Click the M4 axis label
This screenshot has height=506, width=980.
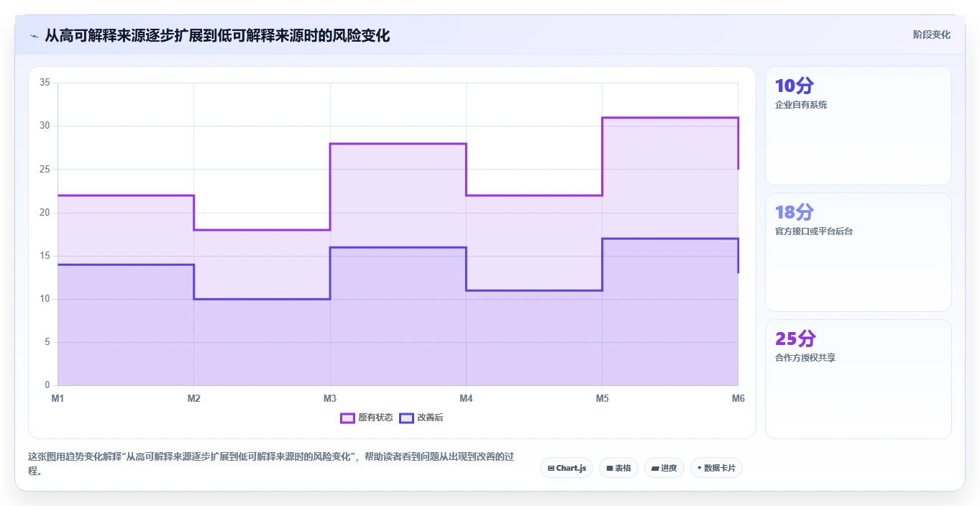point(466,398)
